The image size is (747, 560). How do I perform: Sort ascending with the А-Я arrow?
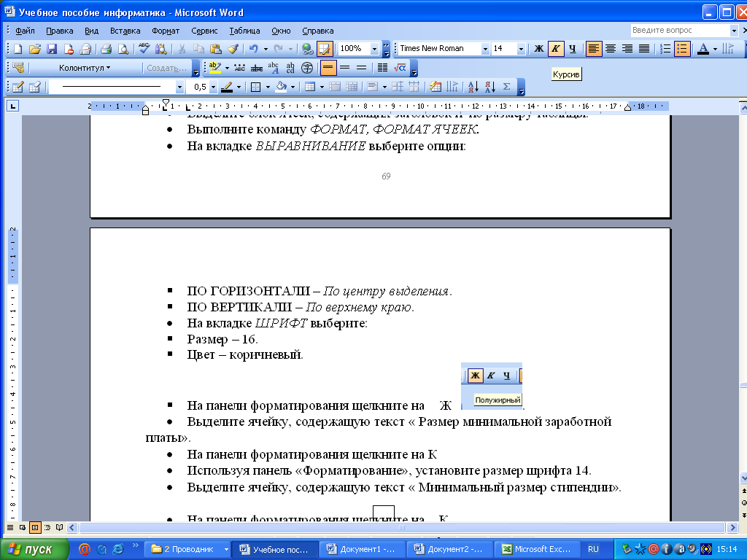(x=473, y=87)
